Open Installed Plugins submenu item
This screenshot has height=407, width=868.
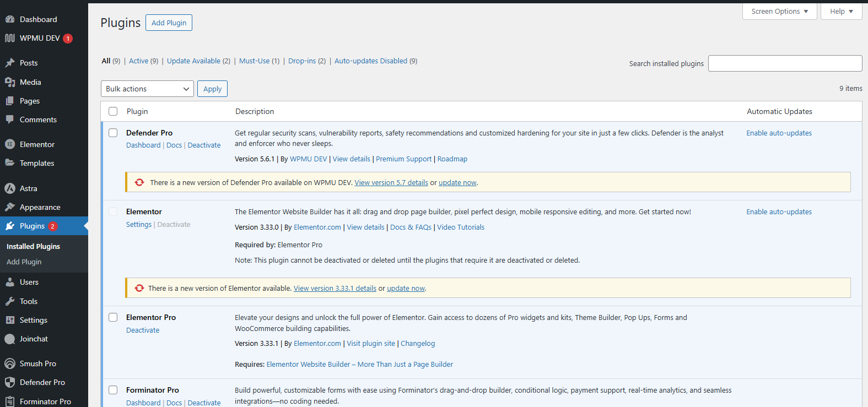[x=33, y=246]
